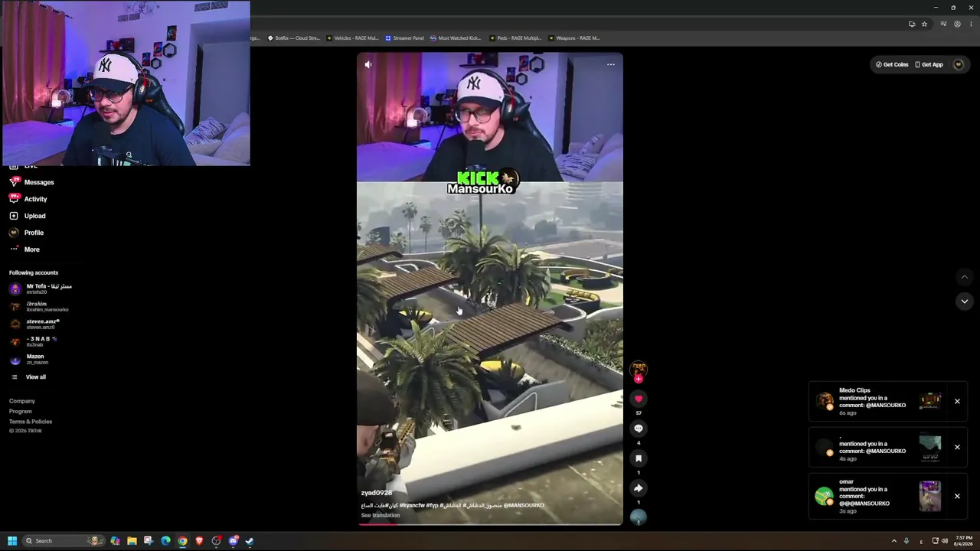Image resolution: width=980 pixels, height=551 pixels.
Task: Open the Chrome profile icon
Action: click(x=957, y=24)
